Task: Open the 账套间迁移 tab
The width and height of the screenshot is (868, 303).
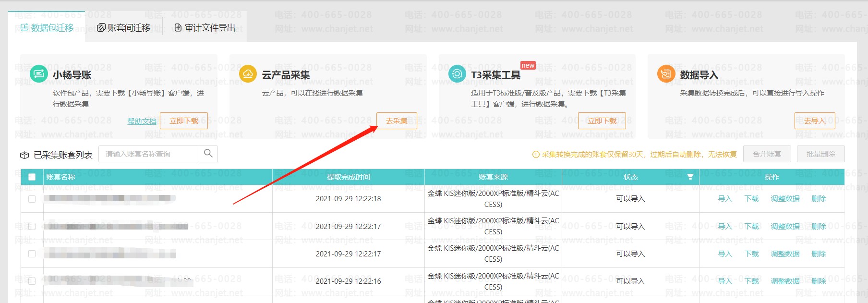Action: tap(124, 28)
